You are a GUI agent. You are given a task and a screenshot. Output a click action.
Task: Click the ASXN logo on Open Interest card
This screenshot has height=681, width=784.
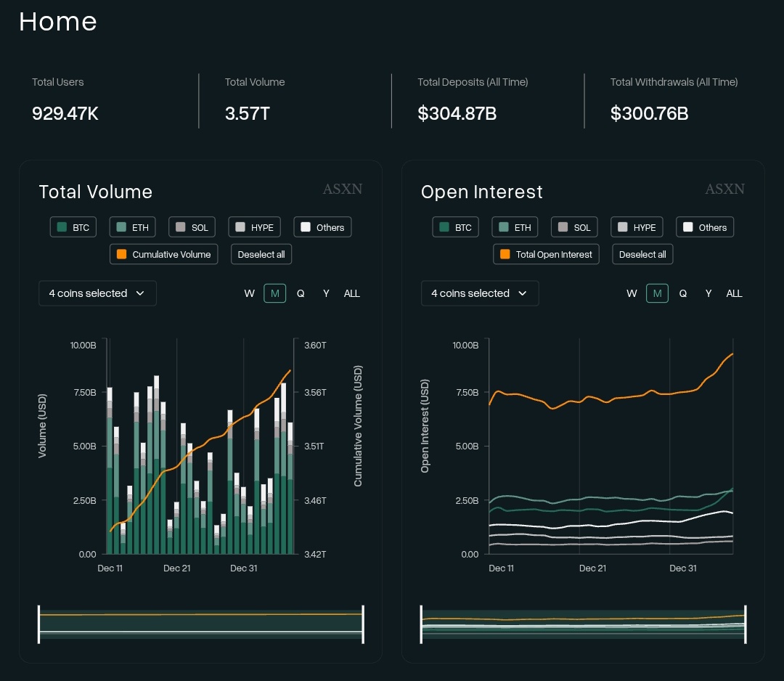724,189
